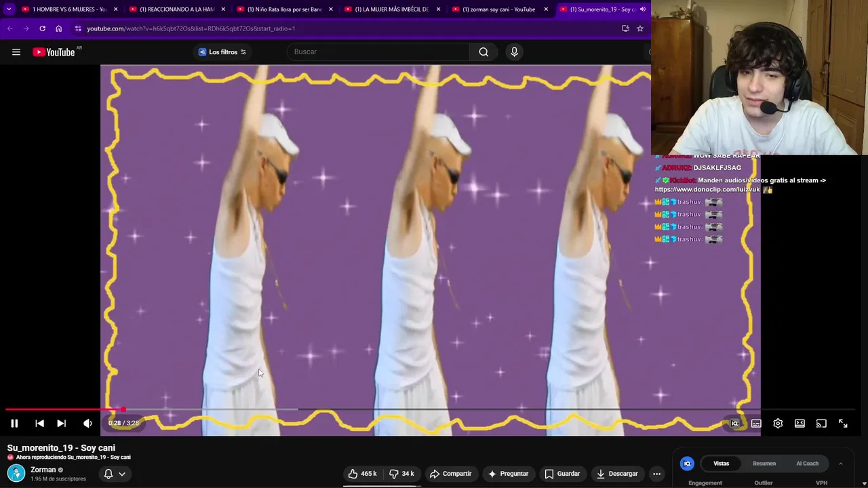
Task: Mute audio on Su_morenito_19 tab
Action: point(642,9)
